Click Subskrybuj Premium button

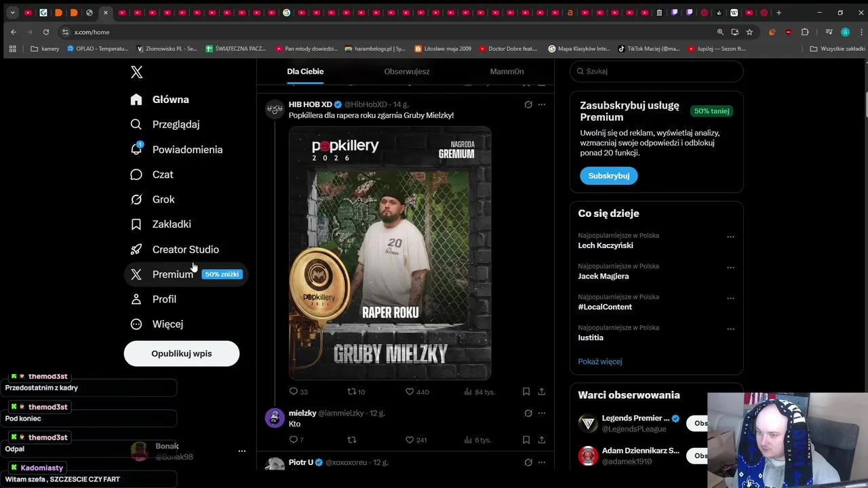(608, 176)
